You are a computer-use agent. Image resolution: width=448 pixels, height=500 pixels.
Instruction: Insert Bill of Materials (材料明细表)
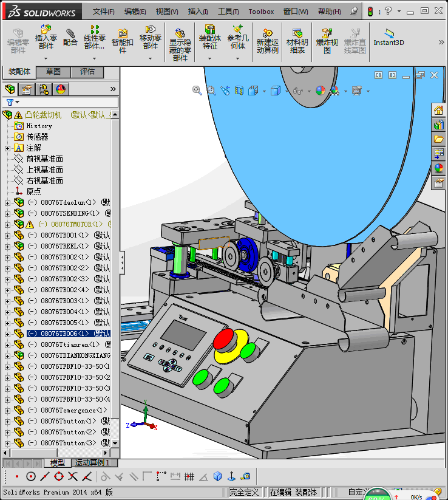[297, 41]
